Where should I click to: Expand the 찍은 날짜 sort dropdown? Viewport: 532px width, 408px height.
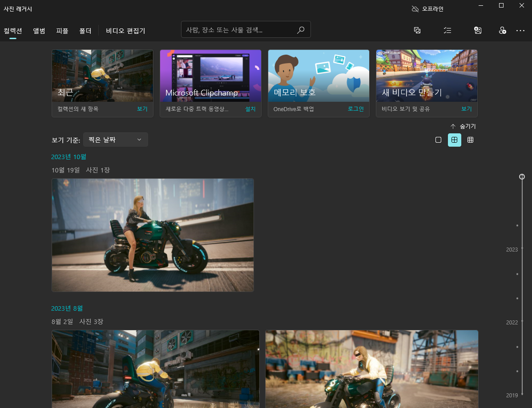(x=115, y=140)
